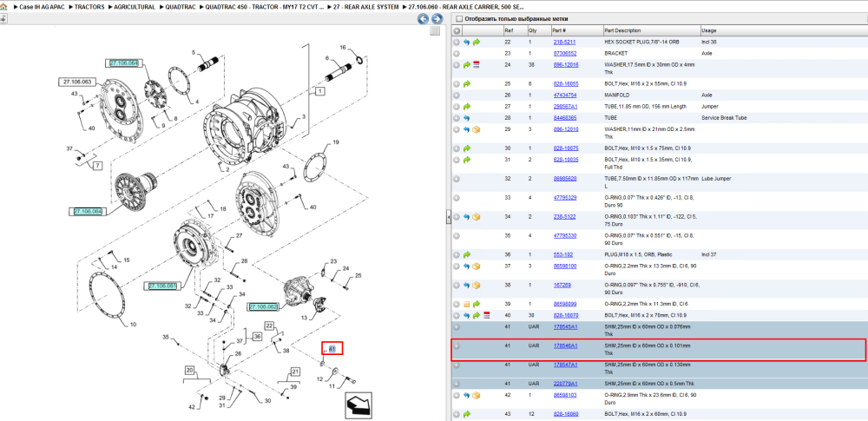This screenshot has width=868, height=421.
Task: Toggle 'Отобразить только выбранные метки' checkbox
Action: [458, 19]
